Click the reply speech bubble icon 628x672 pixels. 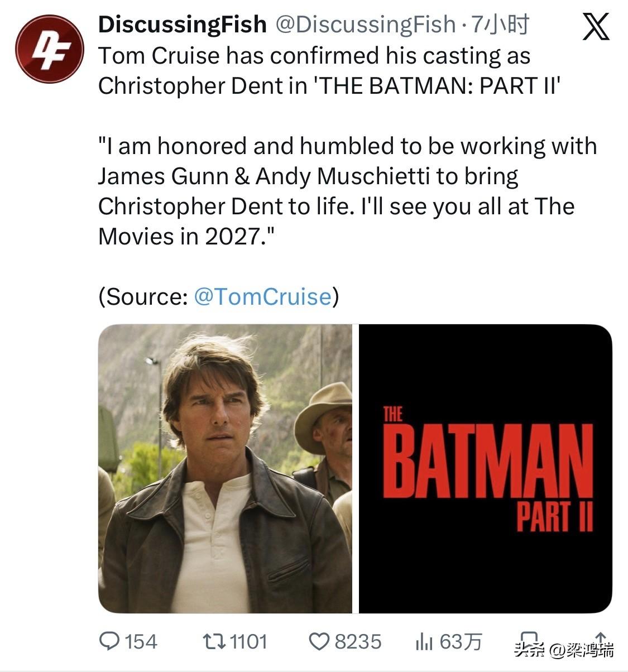click(109, 641)
